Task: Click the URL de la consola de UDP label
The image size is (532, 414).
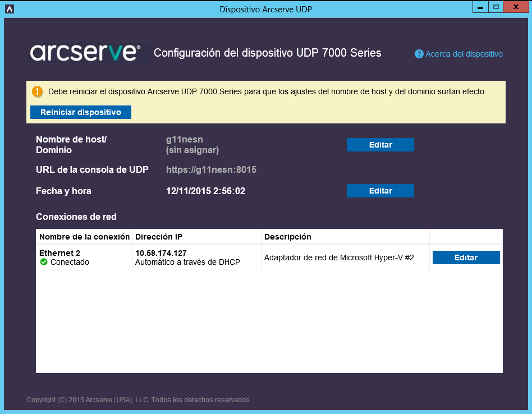Action: pos(92,169)
